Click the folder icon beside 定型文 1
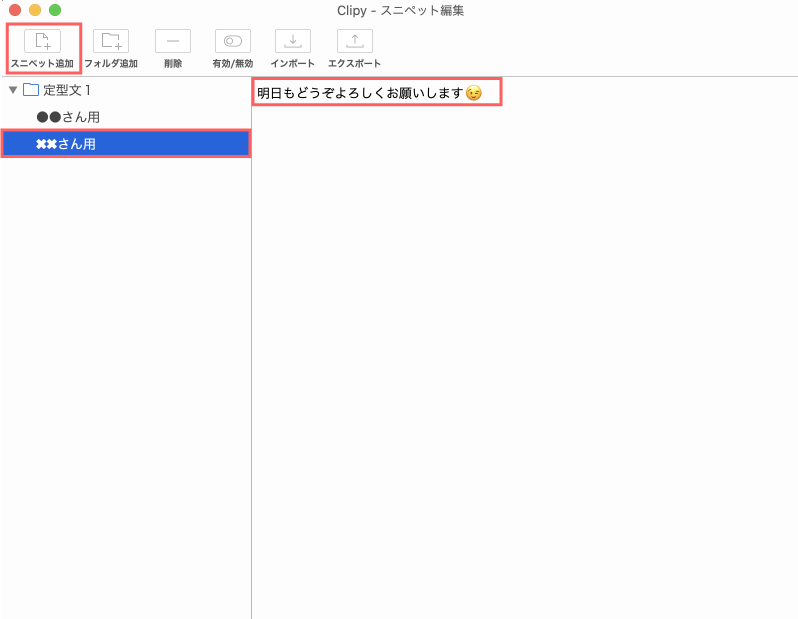Viewport: 798px width, 619px height. [x=31, y=90]
